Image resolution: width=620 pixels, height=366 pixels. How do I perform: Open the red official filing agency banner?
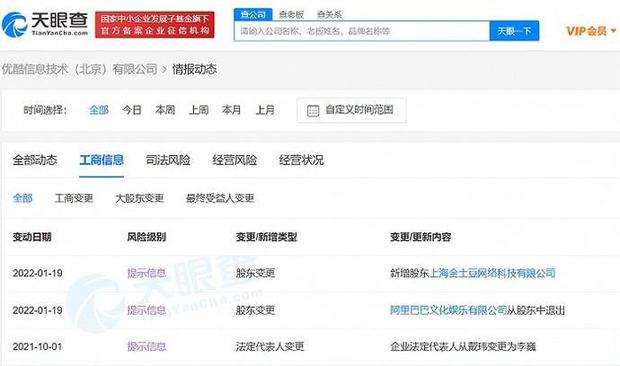(x=155, y=25)
